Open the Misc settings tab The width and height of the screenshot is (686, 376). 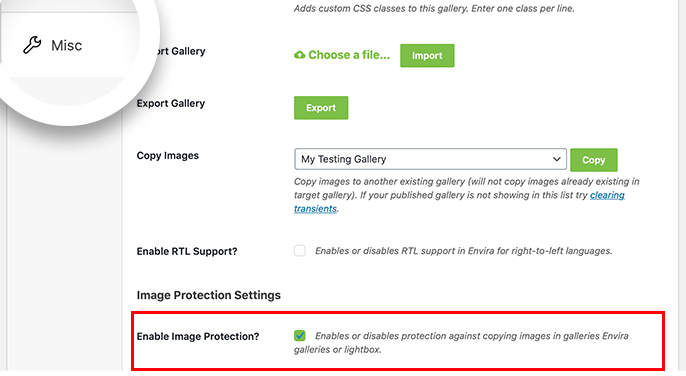pos(52,45)
